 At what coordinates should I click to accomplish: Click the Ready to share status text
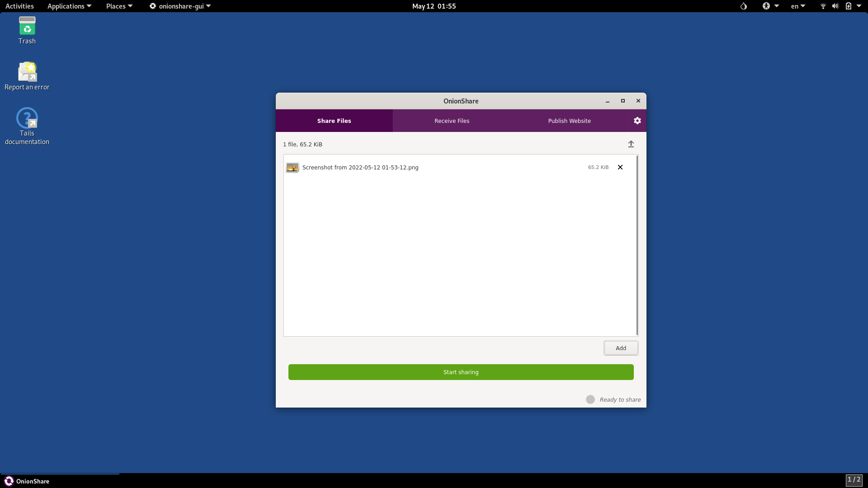pyautogui.click(x=620, y=400)
